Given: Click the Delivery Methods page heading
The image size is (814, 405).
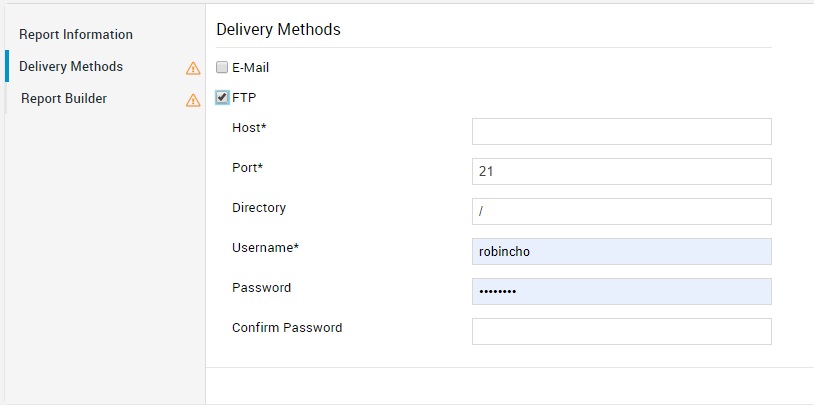Looking at the screenshot, I should (x=278, y=29).
